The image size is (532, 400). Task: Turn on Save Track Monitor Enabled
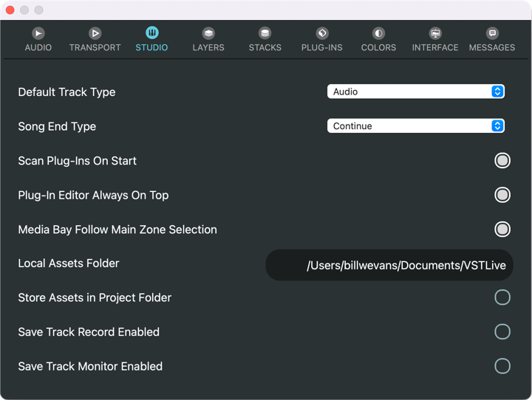click(x=502, y=366)
